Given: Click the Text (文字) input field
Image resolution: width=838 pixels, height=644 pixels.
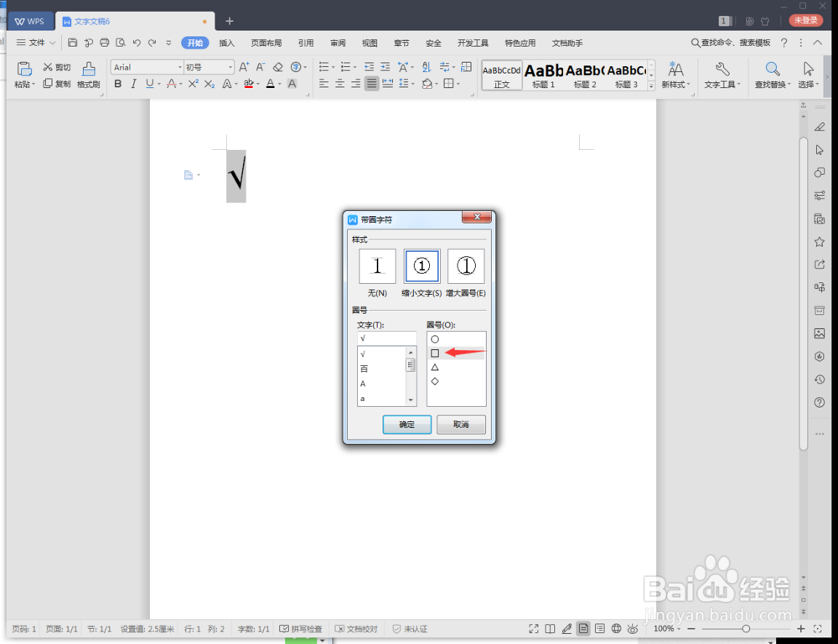Looking at the screenshot, I should (387, 338).
